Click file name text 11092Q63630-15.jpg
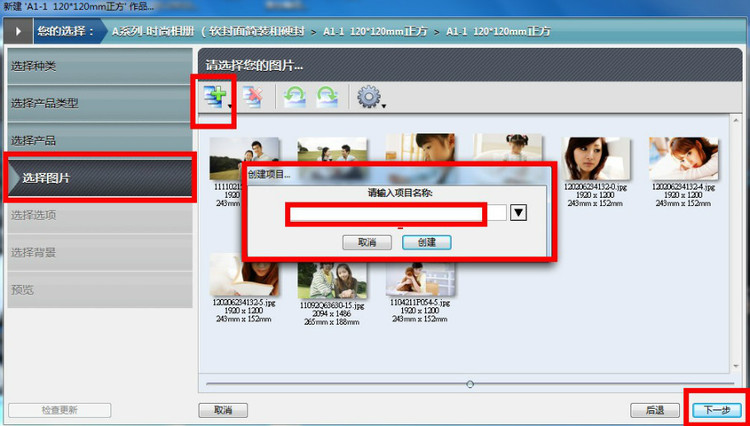 point(332,305)
